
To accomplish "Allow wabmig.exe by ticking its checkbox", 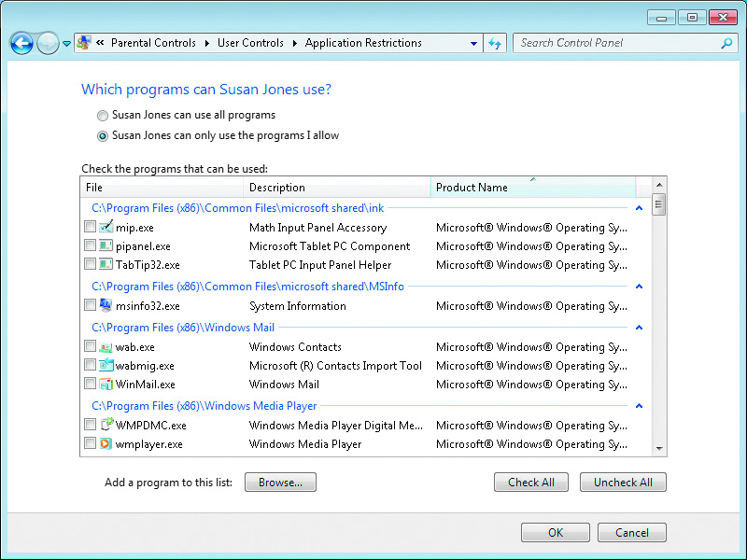I will [x=90, y=365].
